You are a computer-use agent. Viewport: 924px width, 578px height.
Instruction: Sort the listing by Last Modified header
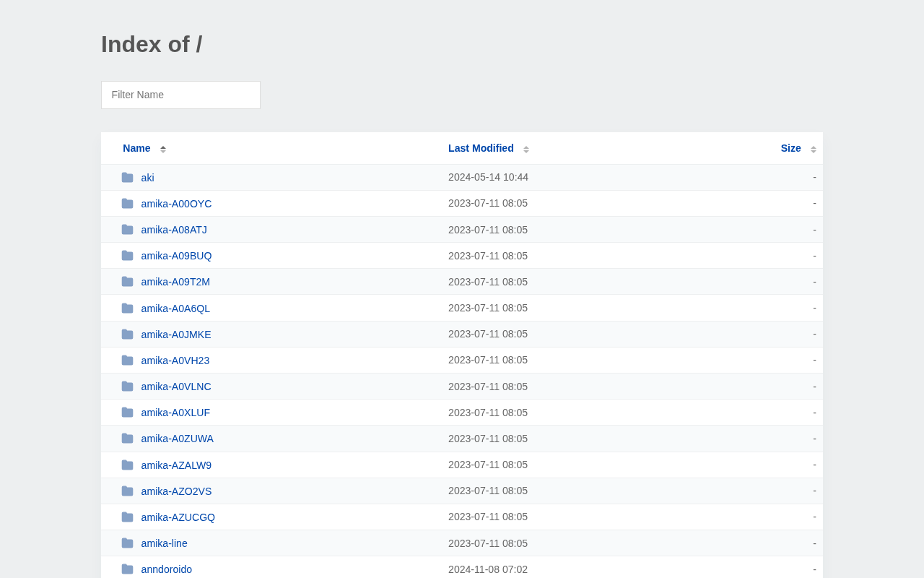[x=481, y=148]
